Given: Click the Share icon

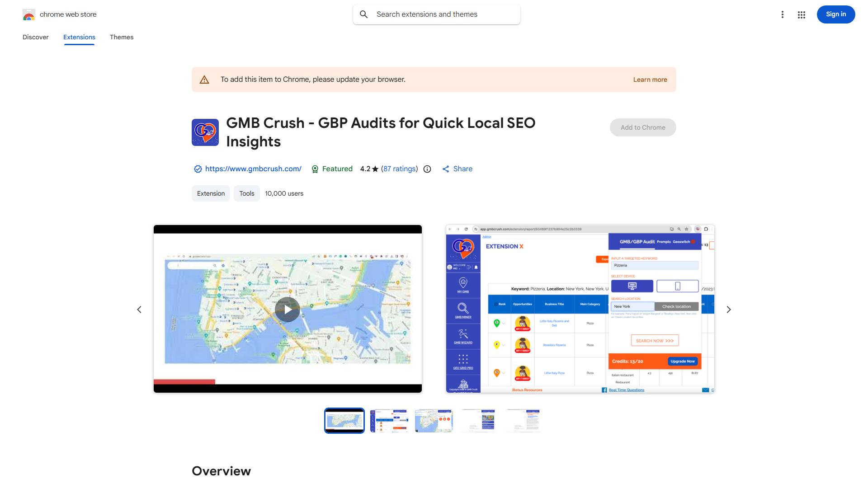Looking at the screenshot, I should (446, 169).
